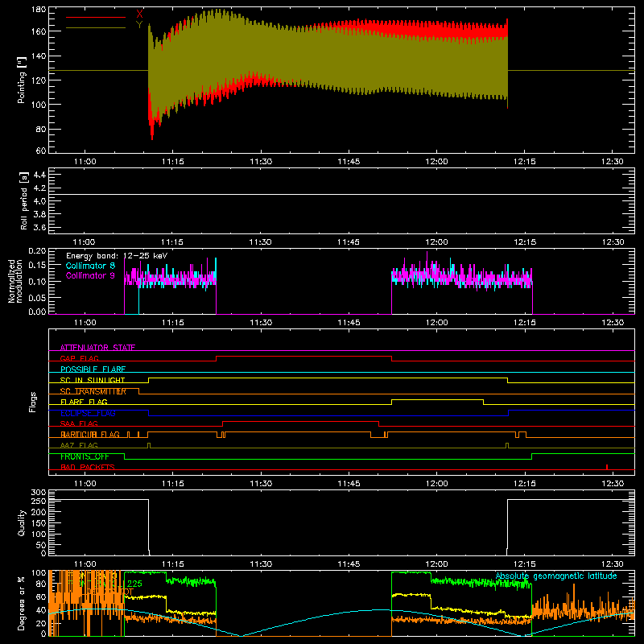Click the 11:00 label under Flags plot
The image size is (644, 644).
coord(85,484)
